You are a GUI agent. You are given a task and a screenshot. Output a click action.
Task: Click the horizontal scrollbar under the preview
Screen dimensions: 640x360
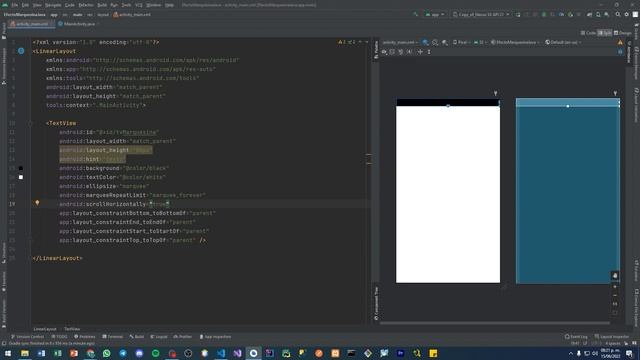click(x=495, y=323)
